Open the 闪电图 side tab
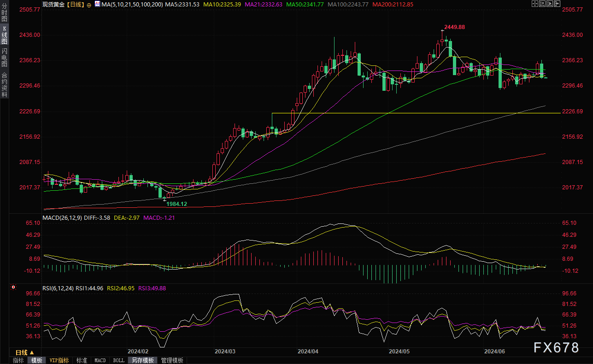This screenshot has width=593, height=364. tap(4, 58)
